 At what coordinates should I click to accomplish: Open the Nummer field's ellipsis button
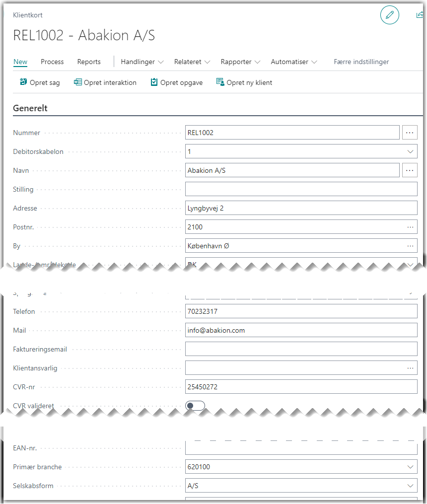(x=410, y=133)
